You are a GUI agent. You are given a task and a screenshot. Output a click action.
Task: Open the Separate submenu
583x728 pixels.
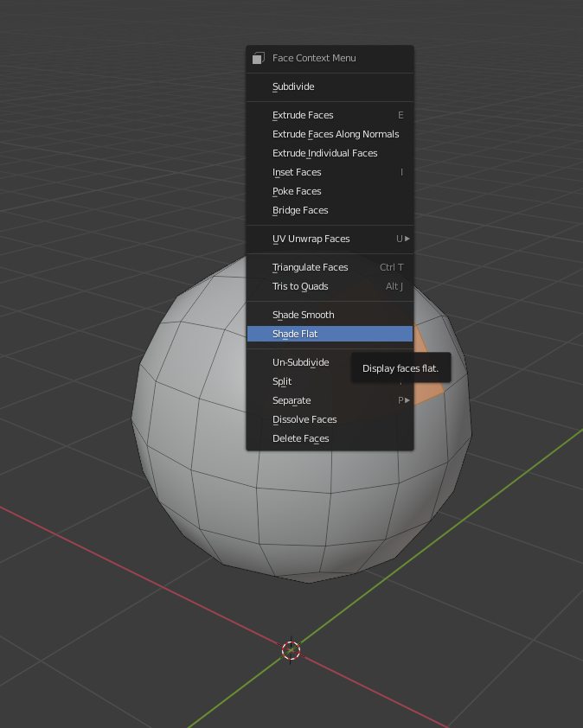(x=330, y=400)
